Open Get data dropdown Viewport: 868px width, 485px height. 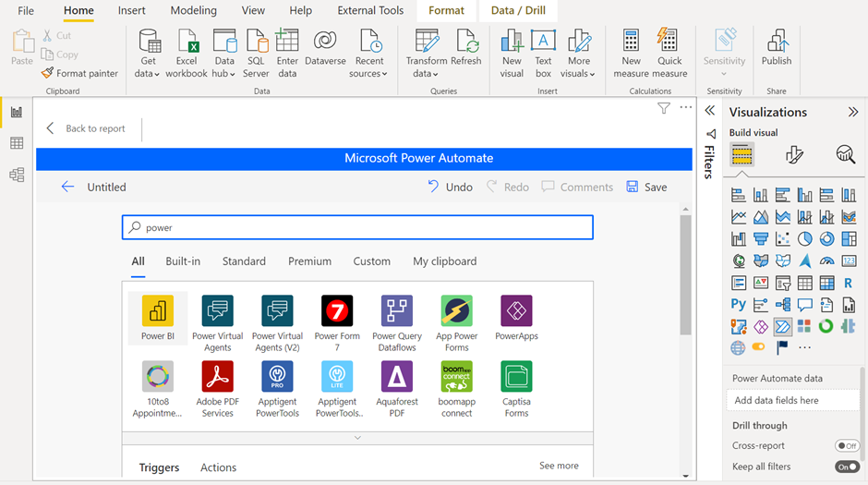[x=148, y=54]
